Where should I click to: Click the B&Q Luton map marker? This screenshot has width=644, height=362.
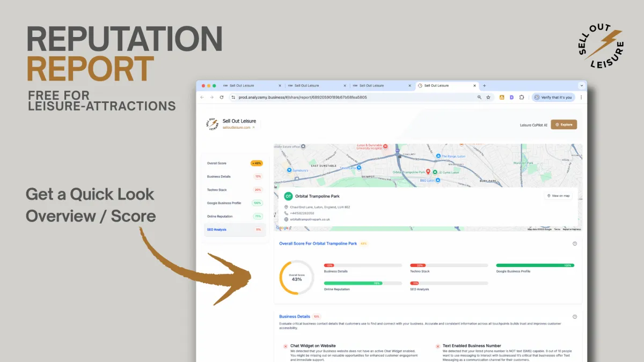click(438, 181)
